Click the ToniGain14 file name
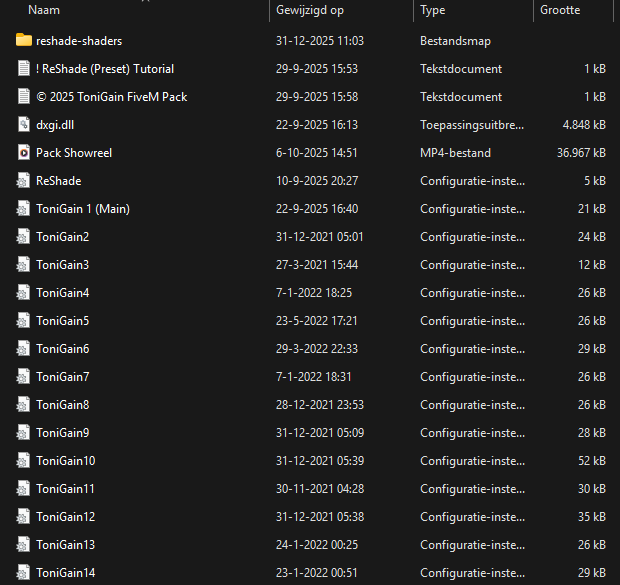Screen dimensions: 620x585 click(x=65, y=573)
